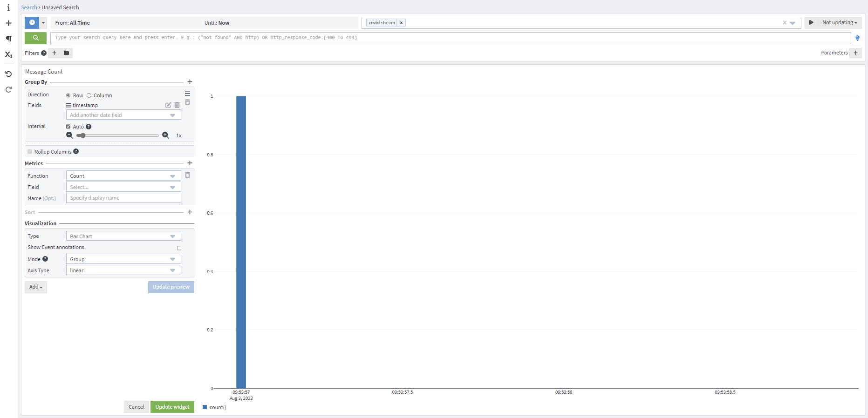Open the Add dropdown button
868x418 pixels.
(x=36, y=287)
